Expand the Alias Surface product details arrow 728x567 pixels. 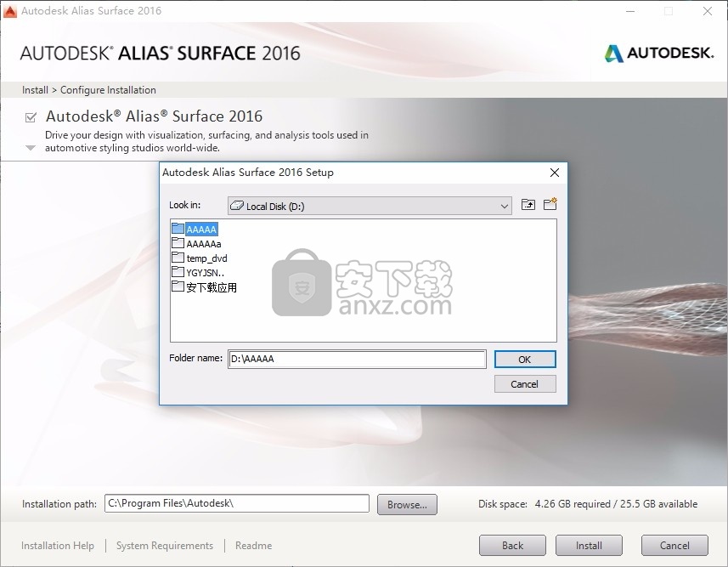pos(31,148)
